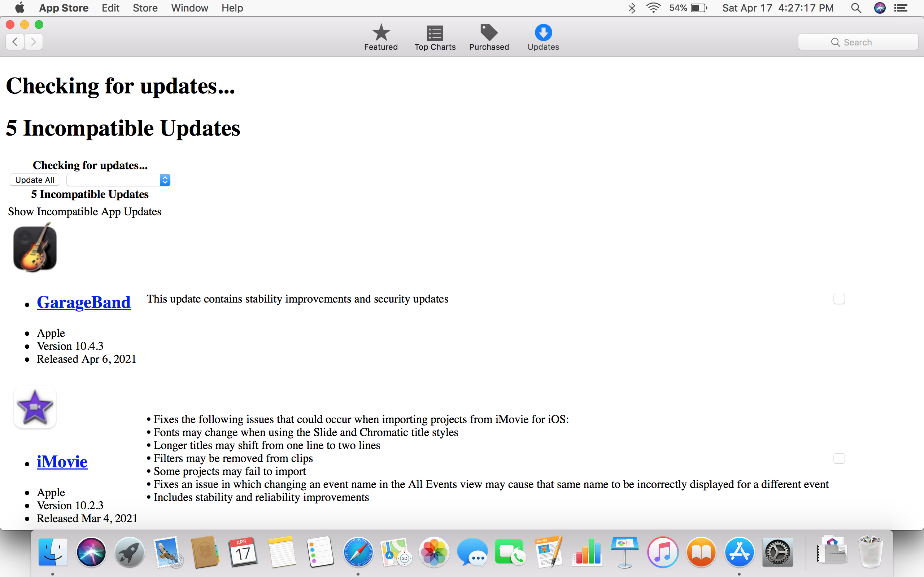924x577 pixels.
Task: Click the Search field
Action: pyautogui.click(x=858, y=42)
